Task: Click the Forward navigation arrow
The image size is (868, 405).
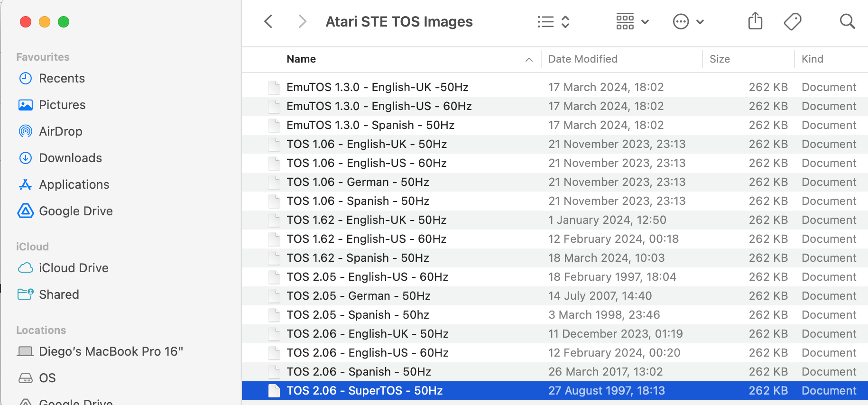Action: coord(302,21)
